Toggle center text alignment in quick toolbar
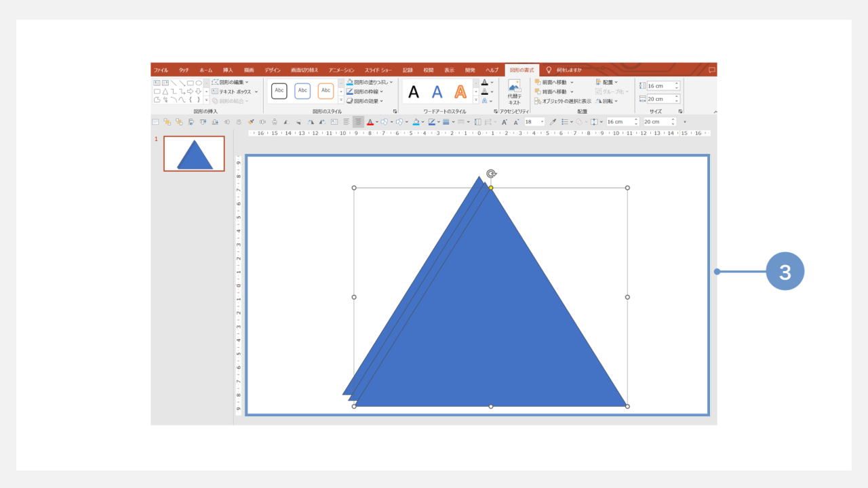The width and height of the screenshot is (868, 488). tap(358, 122)
